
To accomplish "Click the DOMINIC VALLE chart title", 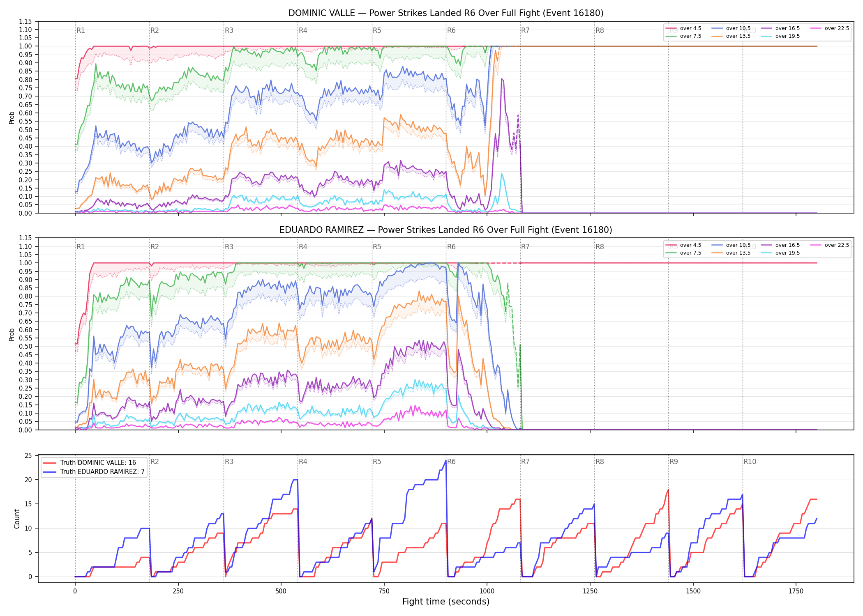I will click(446, 13).
